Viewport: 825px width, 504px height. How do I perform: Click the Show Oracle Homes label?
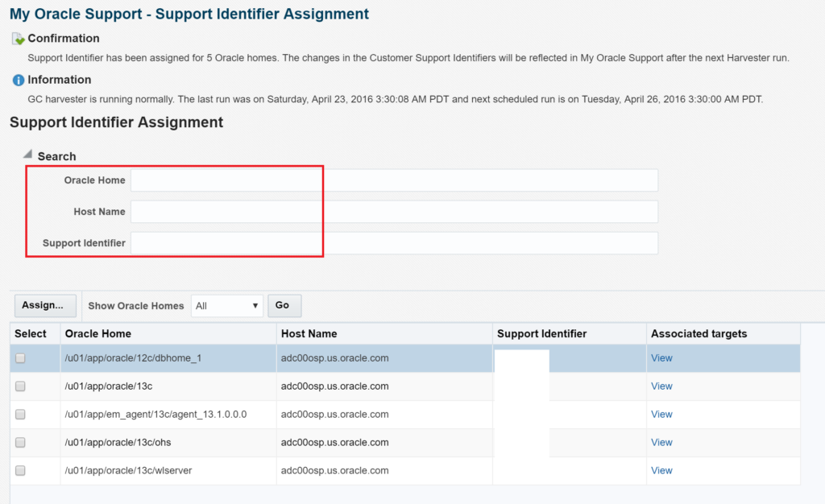pos(135,306)
